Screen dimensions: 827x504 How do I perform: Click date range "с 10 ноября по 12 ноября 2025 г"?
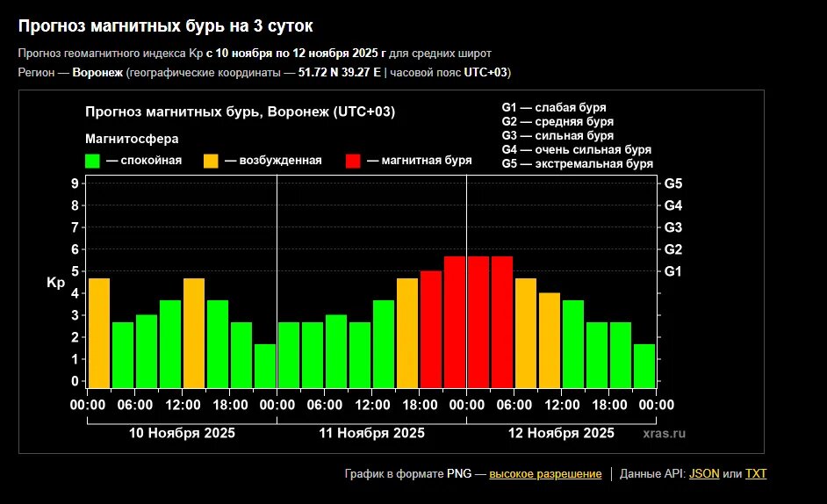coord(296,54)
